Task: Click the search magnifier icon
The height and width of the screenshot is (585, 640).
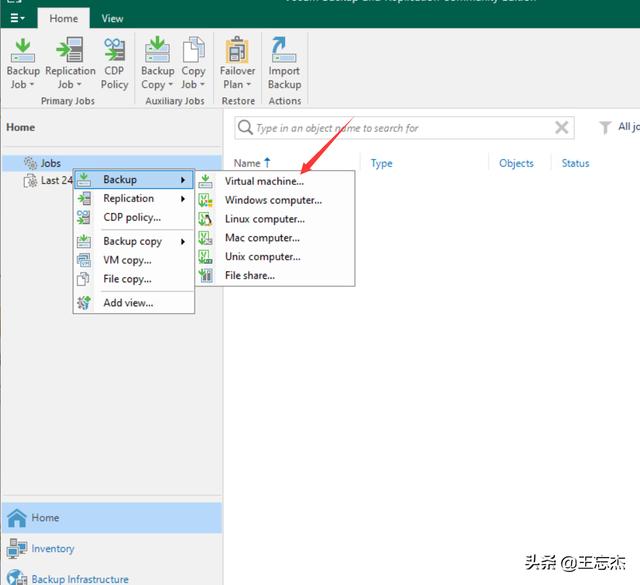Action: pyautogui.click(x=245, y=127)
